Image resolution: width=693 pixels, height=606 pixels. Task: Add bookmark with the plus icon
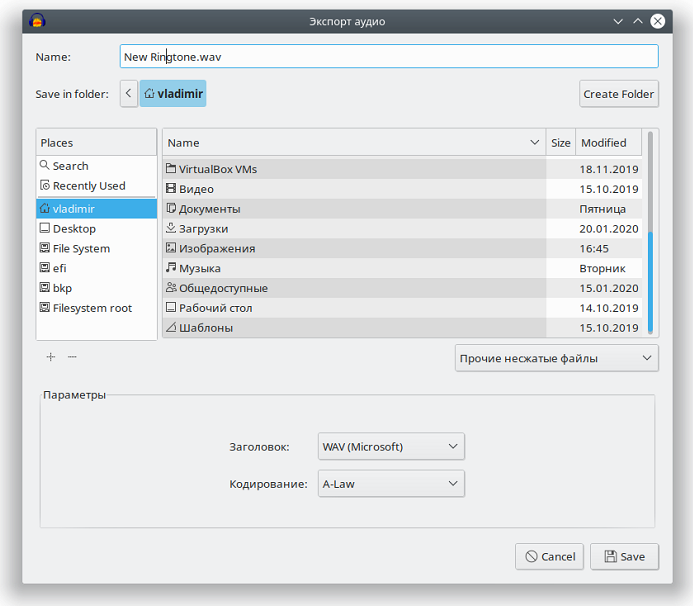click(x=51, y=357)
